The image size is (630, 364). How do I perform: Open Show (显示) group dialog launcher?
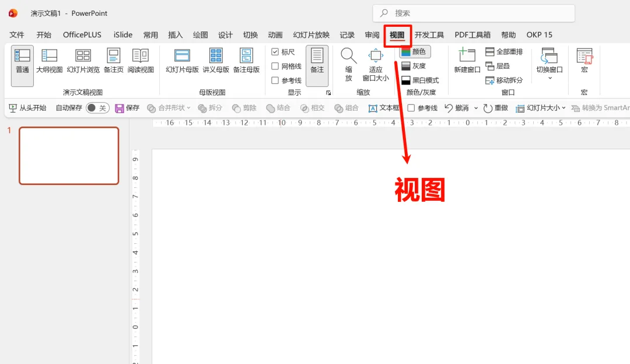pyautogui.click(x=328, y=93)
